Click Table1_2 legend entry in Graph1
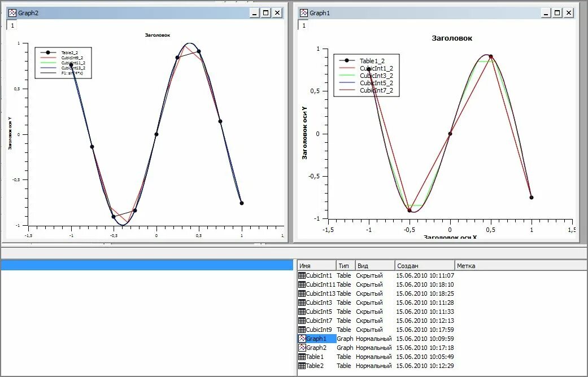This screenshot has width=588, height=377. 372,61
